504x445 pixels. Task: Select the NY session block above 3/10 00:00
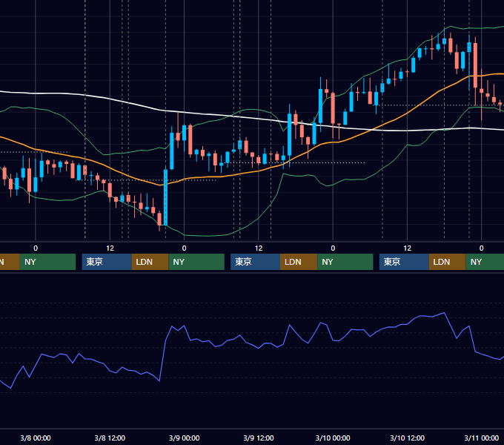tap(345, 262)
